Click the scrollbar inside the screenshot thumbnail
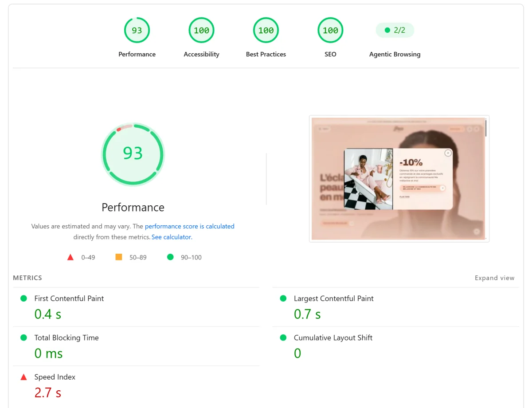The image size is (532, 408). (486, 128)
